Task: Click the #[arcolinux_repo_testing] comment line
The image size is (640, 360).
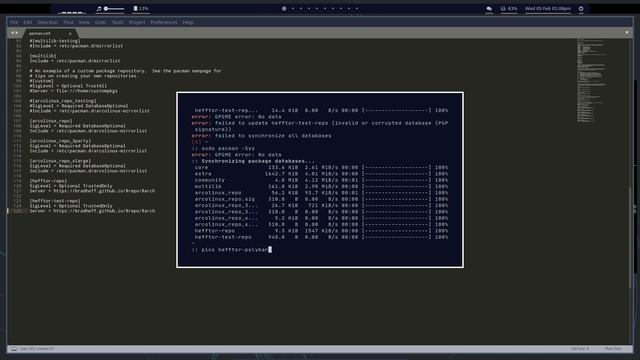Action: [x=63, y=101]
